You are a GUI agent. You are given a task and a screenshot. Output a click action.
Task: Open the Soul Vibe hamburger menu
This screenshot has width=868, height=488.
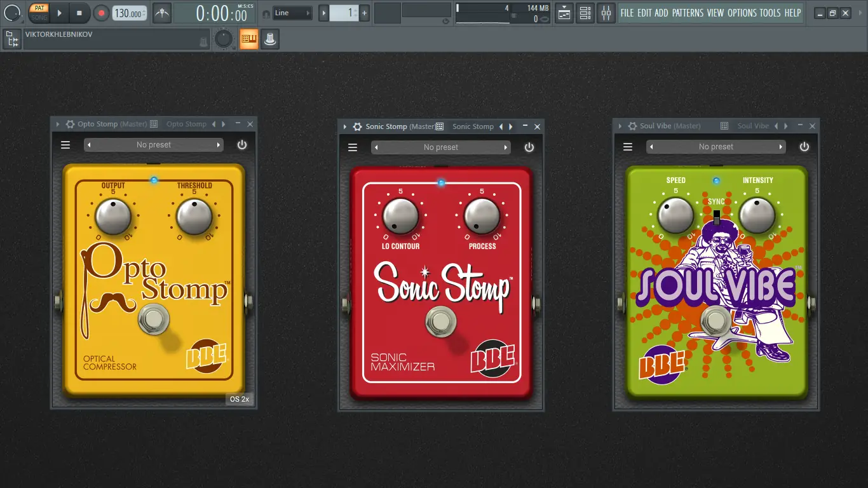coord(628,147)
